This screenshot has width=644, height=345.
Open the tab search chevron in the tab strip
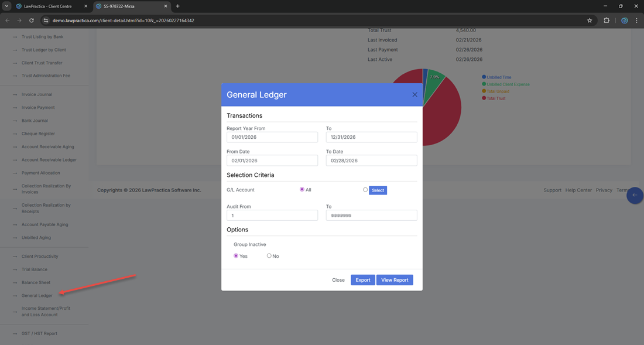[x=6, y=6]
